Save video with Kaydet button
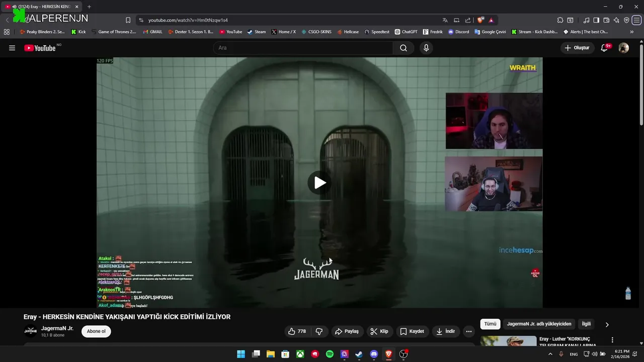Image resolution: width=644 pixels, height=362 pixels. click(x=412, y=331)
